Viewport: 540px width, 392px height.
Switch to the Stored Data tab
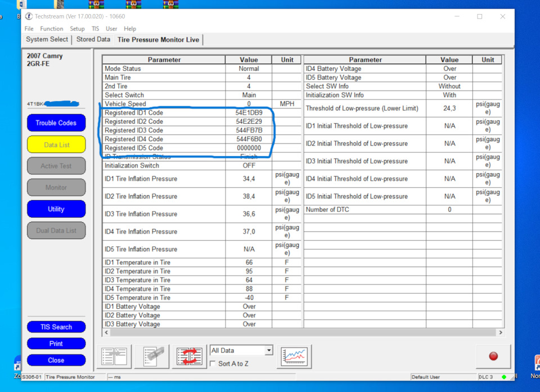[x=93, y=39]
